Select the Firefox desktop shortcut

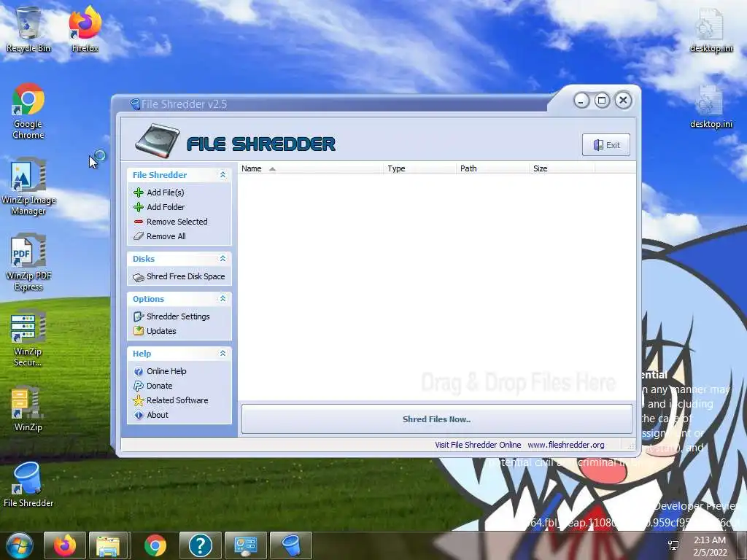click(x=85, y=29)
